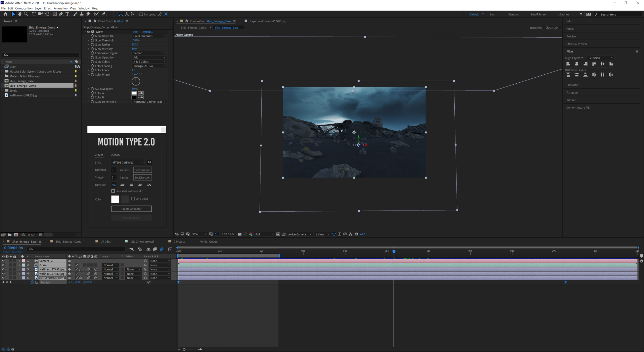644x352 pixels.
Task: Select the Type tool
Action: click(67, 14)
